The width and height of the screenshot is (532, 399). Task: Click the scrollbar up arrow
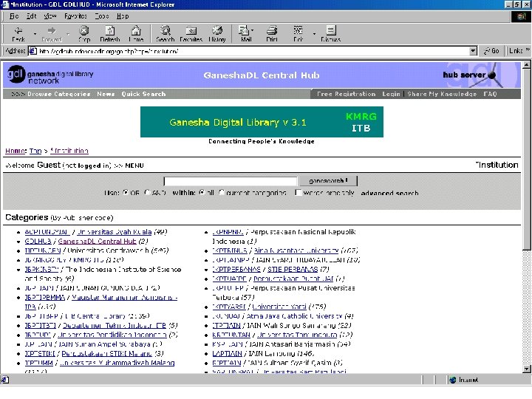click(x=527, y=64)
